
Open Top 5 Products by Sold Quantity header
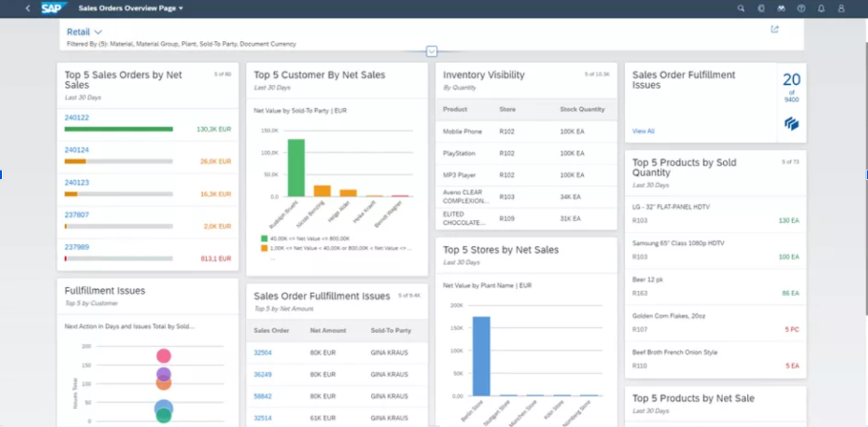point(715,172)
